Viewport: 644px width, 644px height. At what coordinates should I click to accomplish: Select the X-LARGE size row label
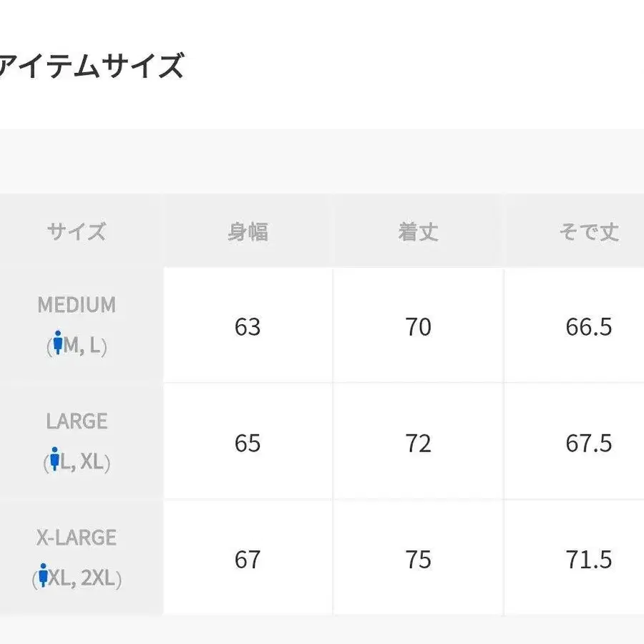click(77, 537)
